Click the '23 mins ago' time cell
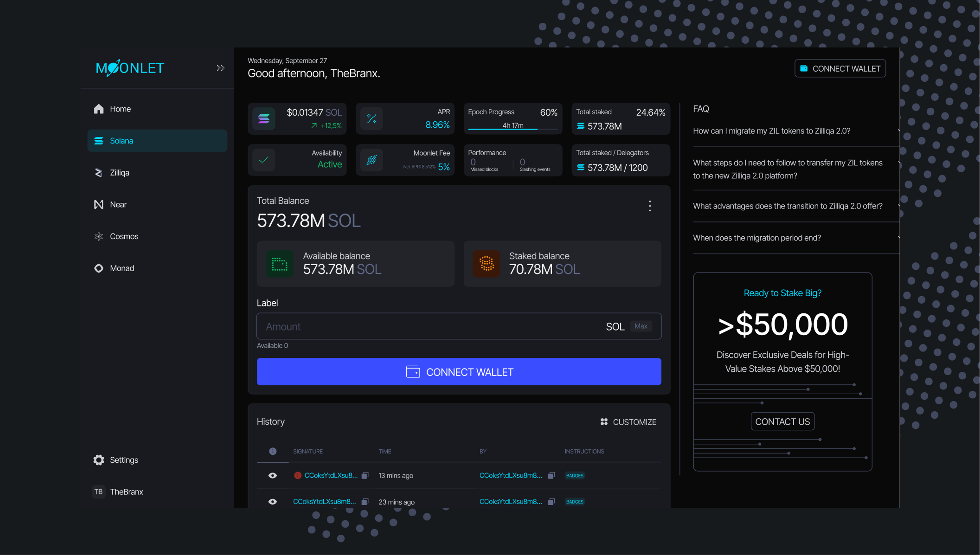This screenshot has height=555, width=980. 397,502
